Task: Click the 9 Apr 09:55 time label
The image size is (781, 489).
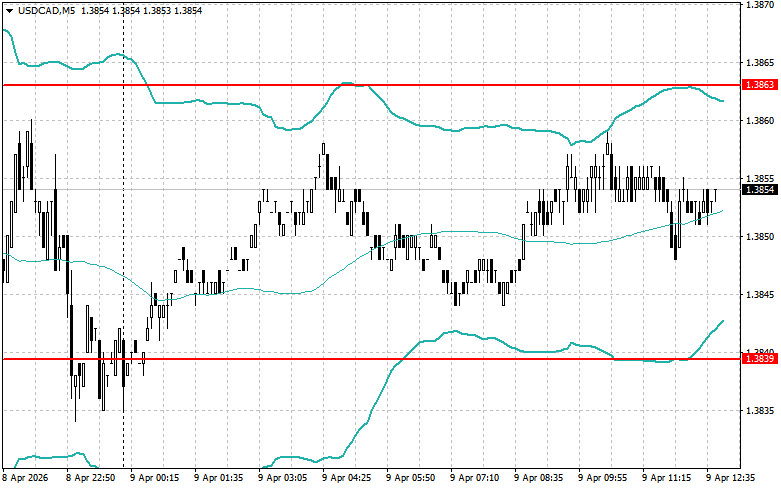Action: click(x=603, y=478)
